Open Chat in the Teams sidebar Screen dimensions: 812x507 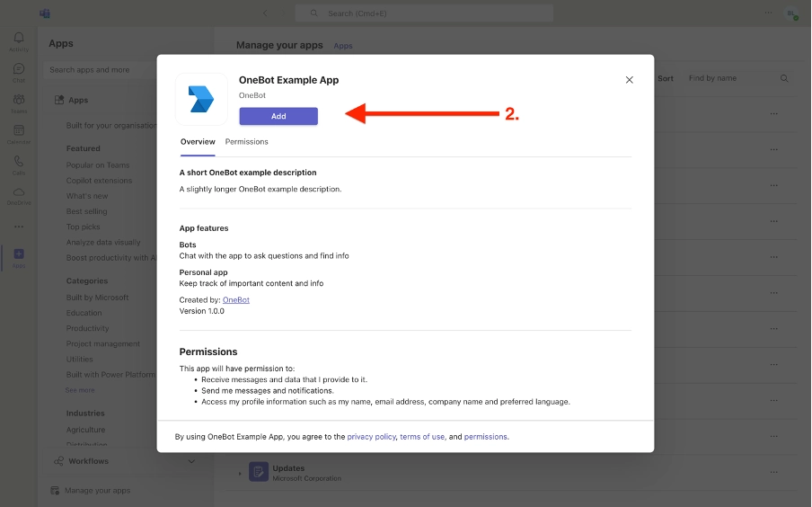[x=19, y=73]
